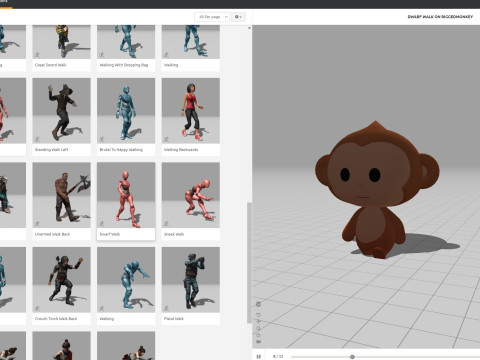Select the Crouch Torch Walk Back thumbnail
This screenshot has width=480, height=360.
coord(62,280)
